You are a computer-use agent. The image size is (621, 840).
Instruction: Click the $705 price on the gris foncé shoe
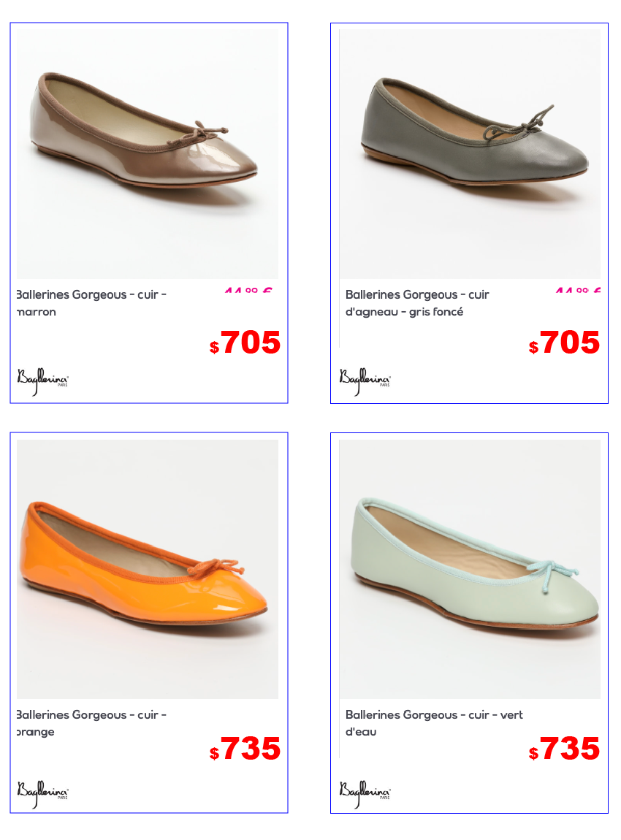[564, 343]
